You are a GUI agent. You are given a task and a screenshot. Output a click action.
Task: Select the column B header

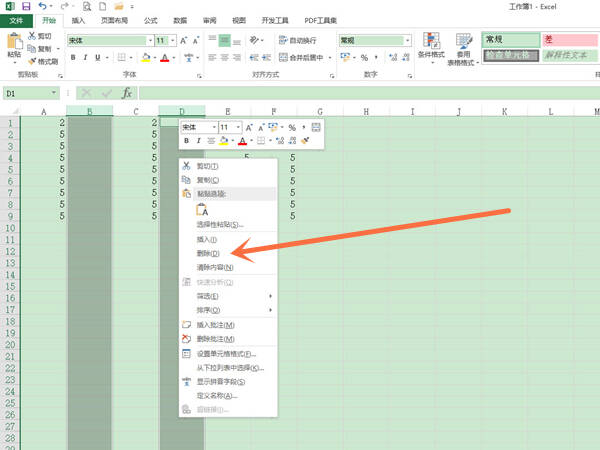point(90,111)
